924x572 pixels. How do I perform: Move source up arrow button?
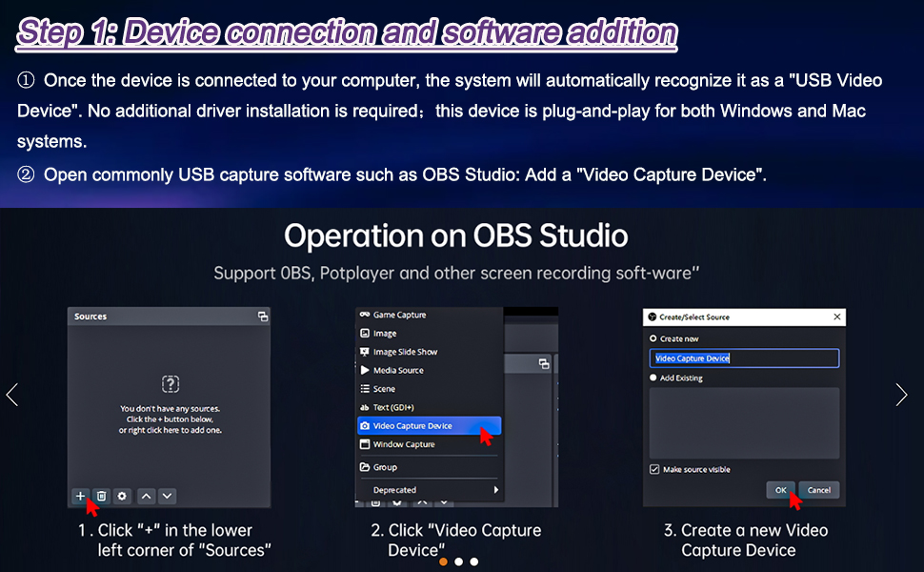146,496
